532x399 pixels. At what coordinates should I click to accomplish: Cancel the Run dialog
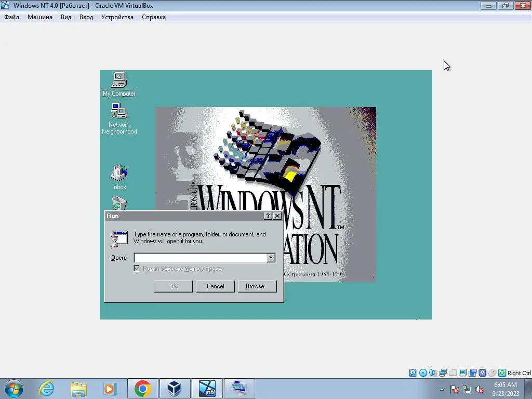tap(216, 286)
